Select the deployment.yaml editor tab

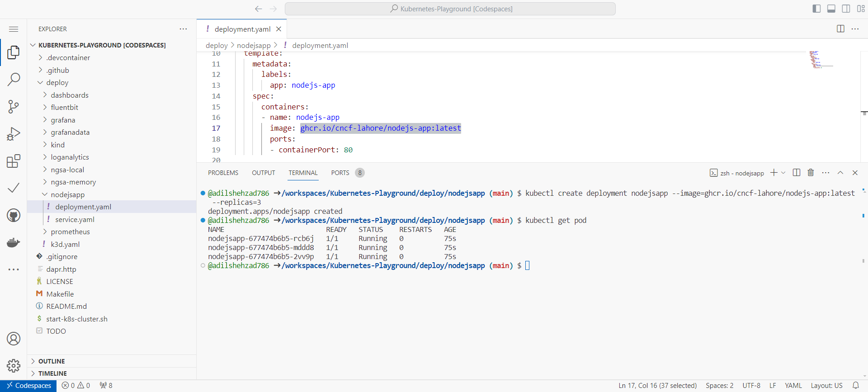click(242, 29)
